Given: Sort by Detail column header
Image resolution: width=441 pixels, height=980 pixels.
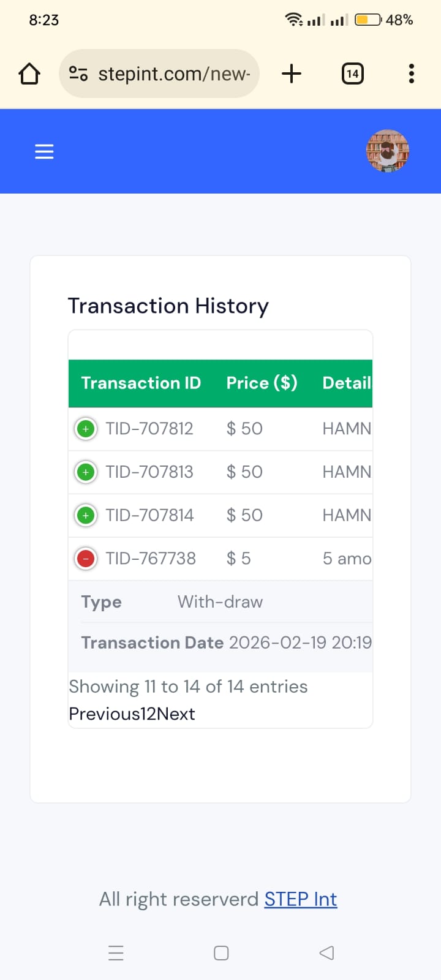Looking at the screenshot, I should (x=347, y=383).
